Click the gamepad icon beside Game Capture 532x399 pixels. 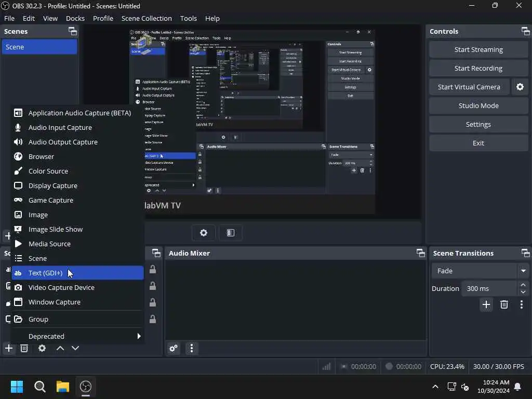click(18, 200)
